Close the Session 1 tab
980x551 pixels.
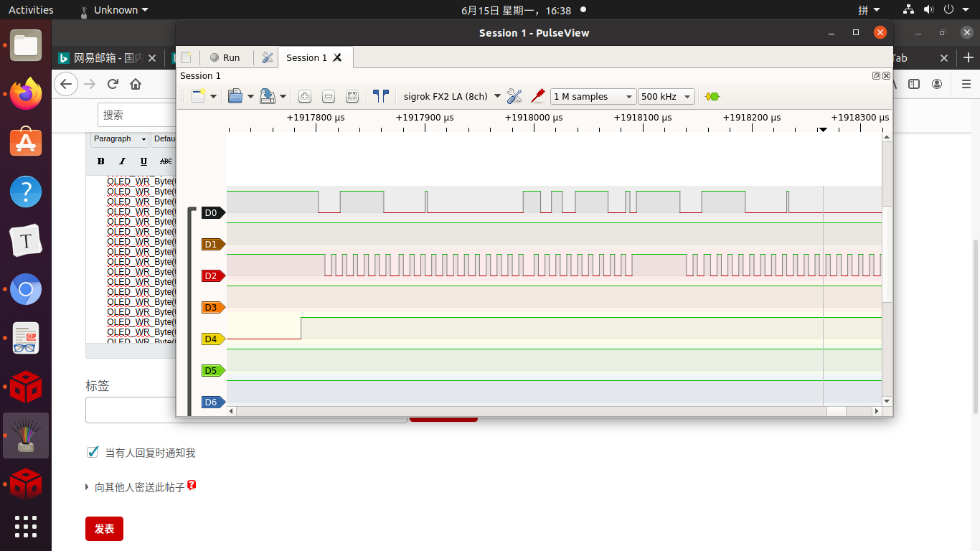[x=338, y=57]
